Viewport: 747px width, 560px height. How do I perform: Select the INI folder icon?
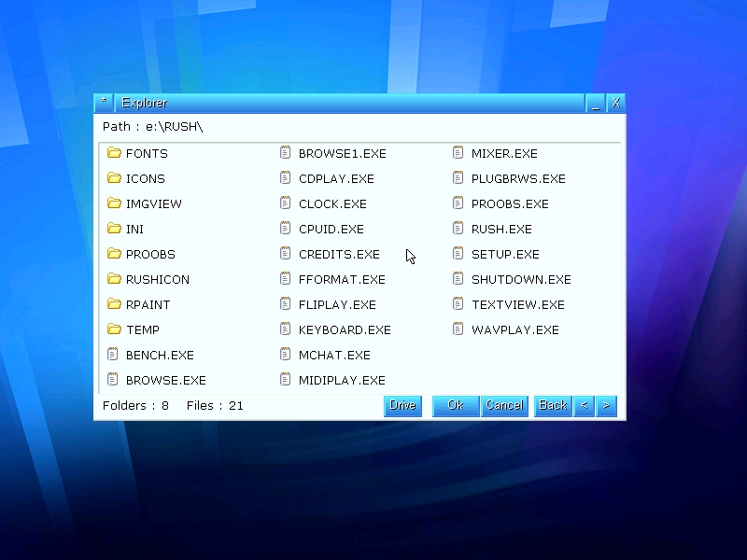point(114,228)
